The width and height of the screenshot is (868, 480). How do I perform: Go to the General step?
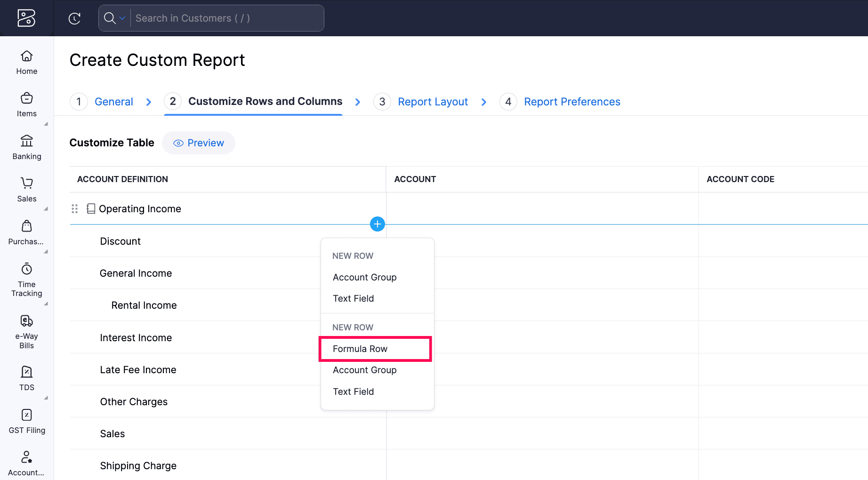point(113,102)
